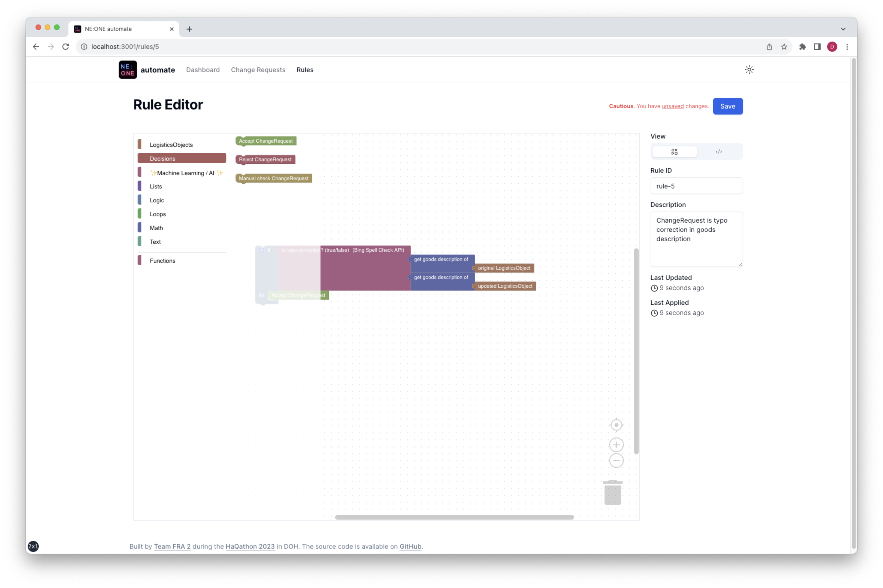Zoom in the block workspace
The width and height of the screenshot is (883, 588).
point(616,445)
